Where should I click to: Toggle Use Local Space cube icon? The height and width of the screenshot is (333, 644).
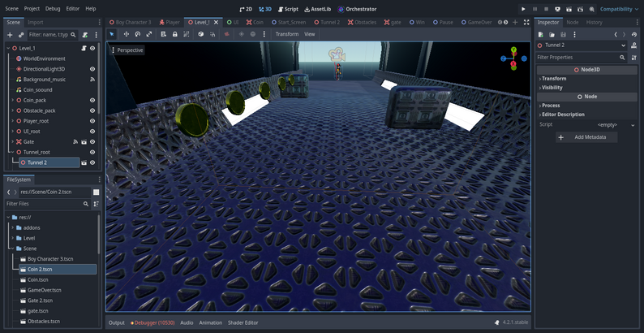201,34
